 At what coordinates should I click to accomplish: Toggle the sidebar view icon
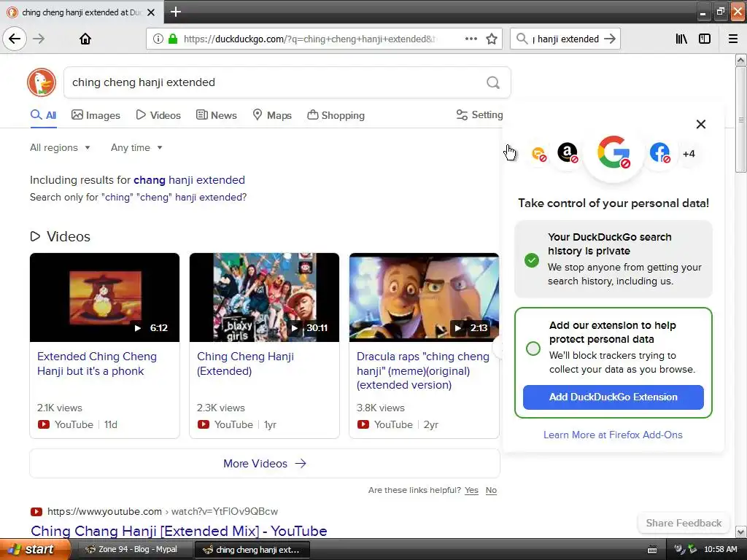point(705,39)
